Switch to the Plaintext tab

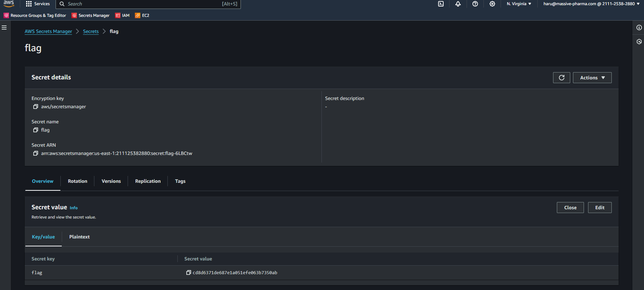pyautogui.click(x=79, y=237)
